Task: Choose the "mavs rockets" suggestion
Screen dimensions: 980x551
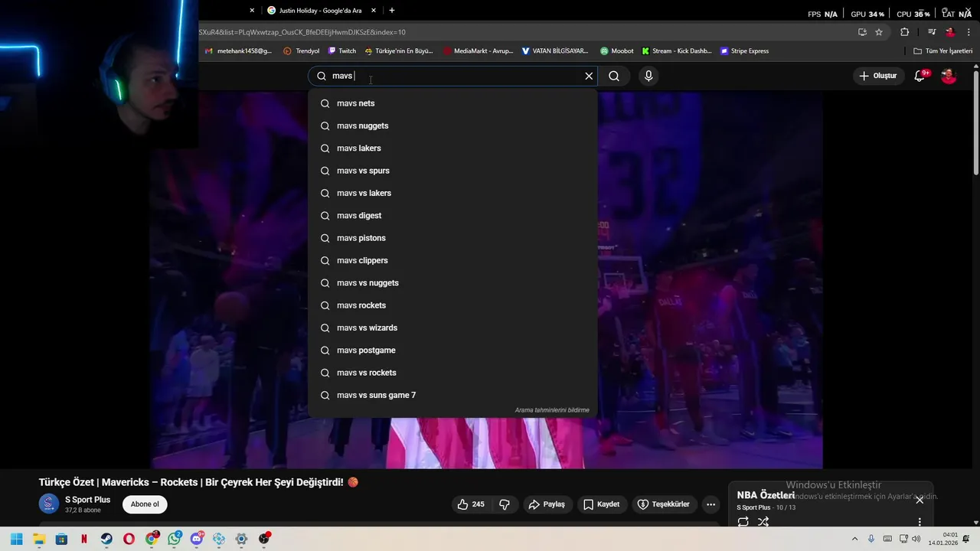Action: pos(452,305)
